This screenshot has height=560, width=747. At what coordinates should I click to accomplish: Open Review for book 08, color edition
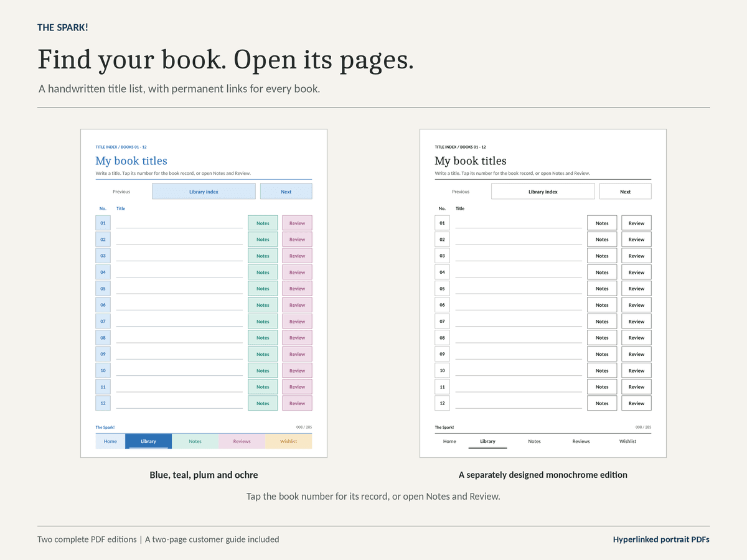pos(297,338)
